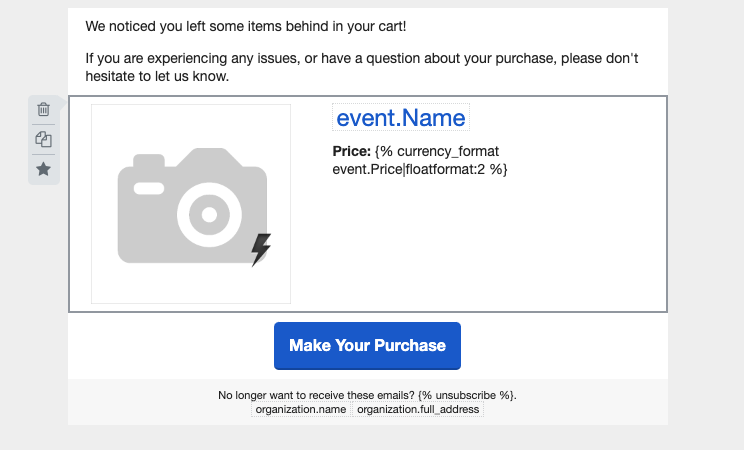Screen dimensions: 744x450
Task: Select the camera placeholder product image
Action: tap(191, 204)
